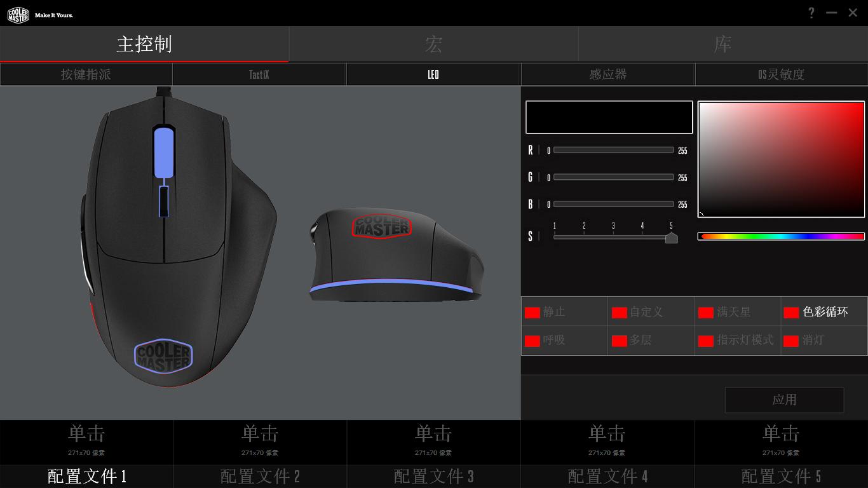The width and height of the screenshot is (868, 488).
Task: Select the 自定义 lighting mode
Action: pos(651,312)
